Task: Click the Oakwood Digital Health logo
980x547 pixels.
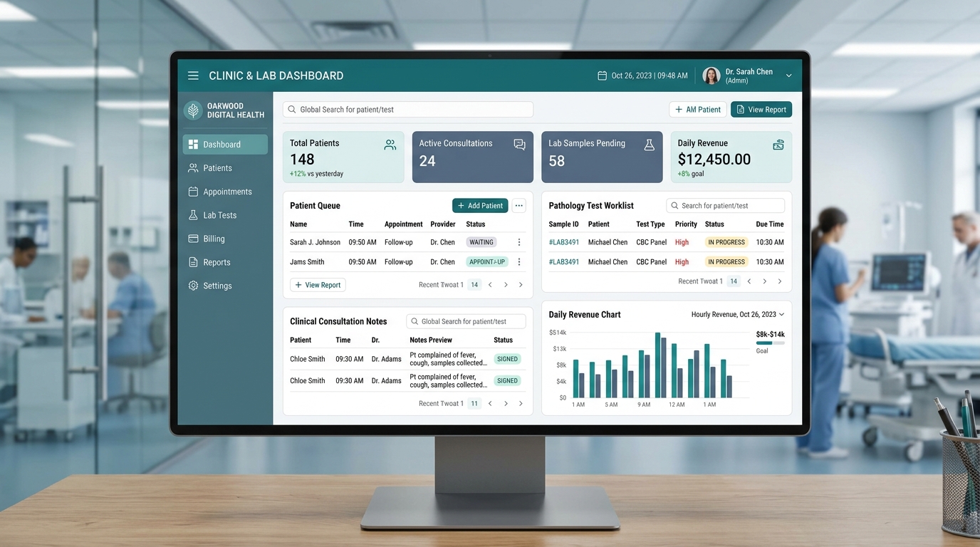Action: coord(192,110)
